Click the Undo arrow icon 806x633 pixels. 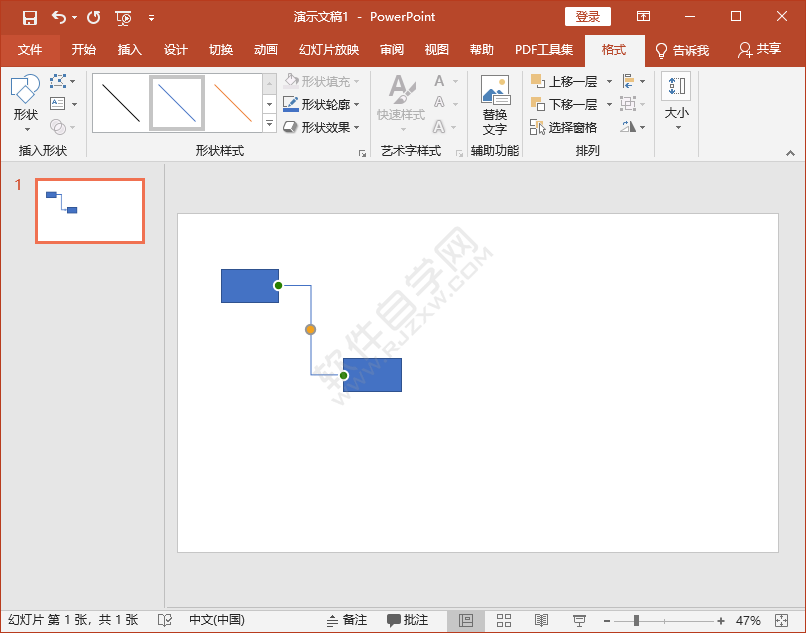coord(59,17)
